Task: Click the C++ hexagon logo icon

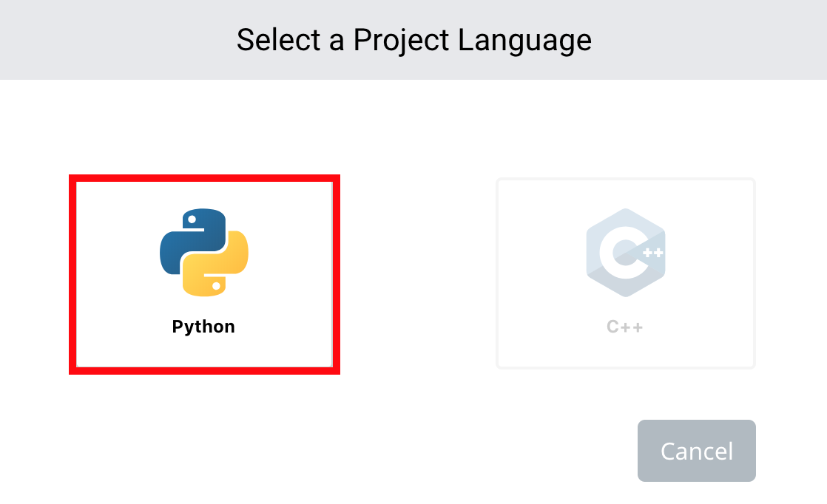Action: (x=626, y=252)
